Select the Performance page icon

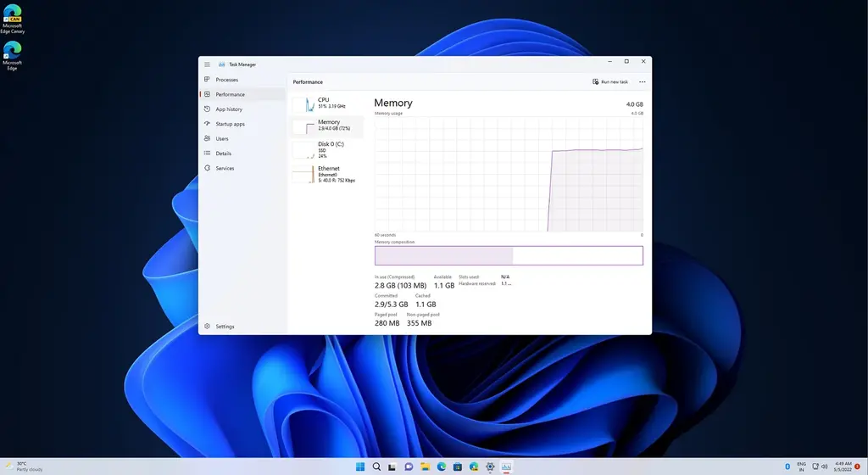tap(208, 94)
